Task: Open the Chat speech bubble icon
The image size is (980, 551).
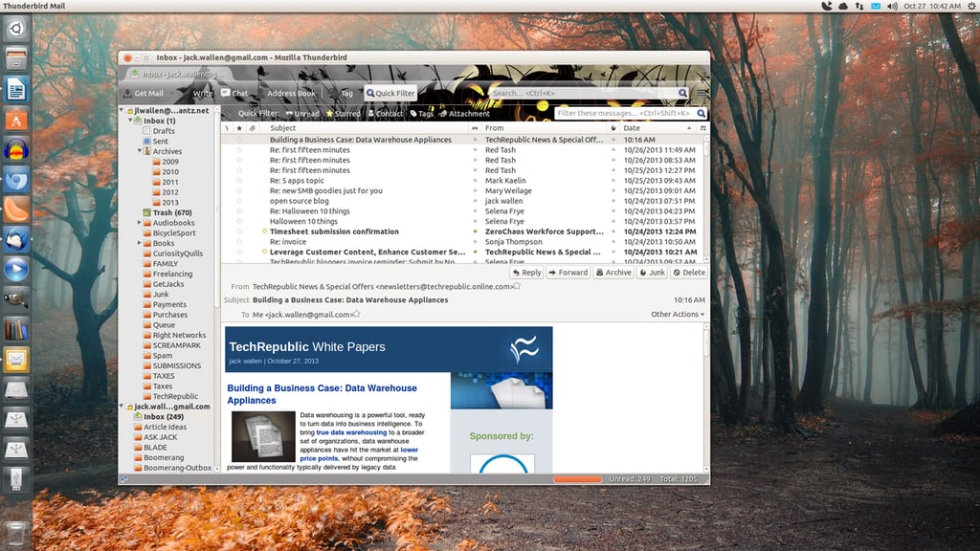Action: pyautogui.click(x=226, y=93)
